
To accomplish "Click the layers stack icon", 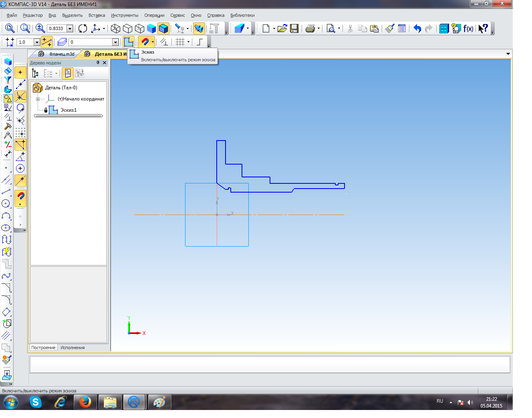I will click(62, 42).
